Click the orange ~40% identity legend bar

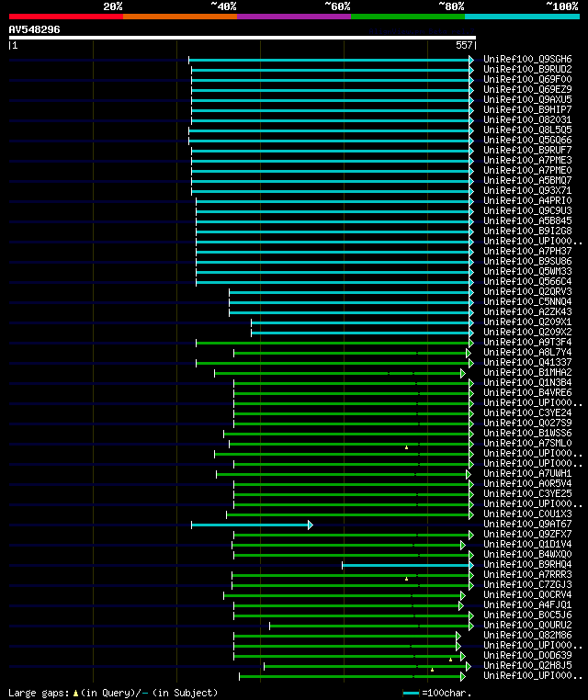click(180, 17)
